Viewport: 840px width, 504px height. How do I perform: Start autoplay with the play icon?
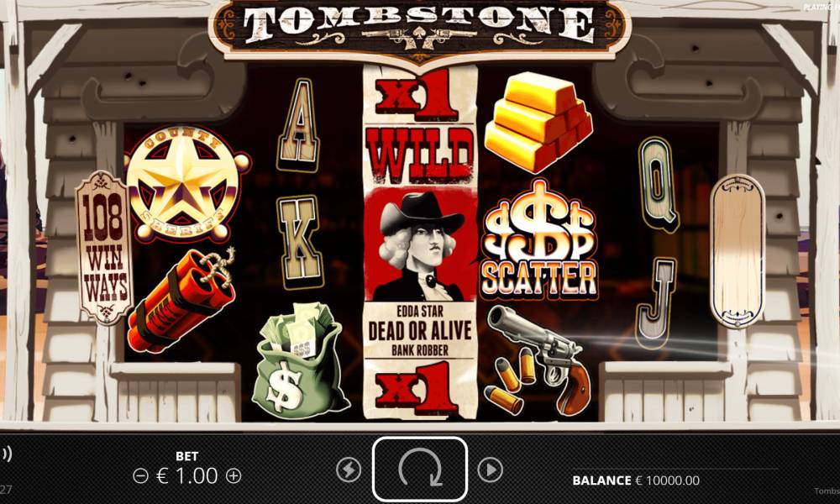point(490,470)
